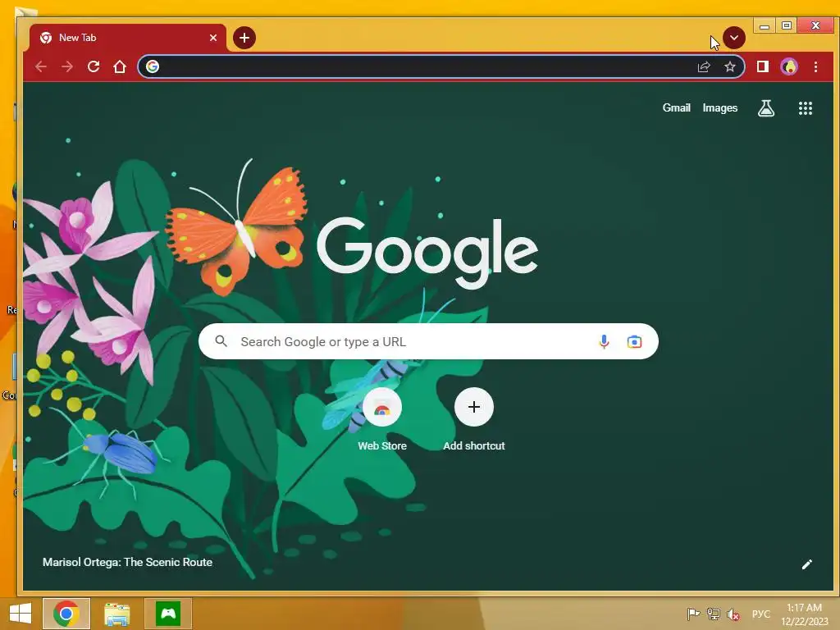
Task: Start voice search with microphone
Action: 604,341
